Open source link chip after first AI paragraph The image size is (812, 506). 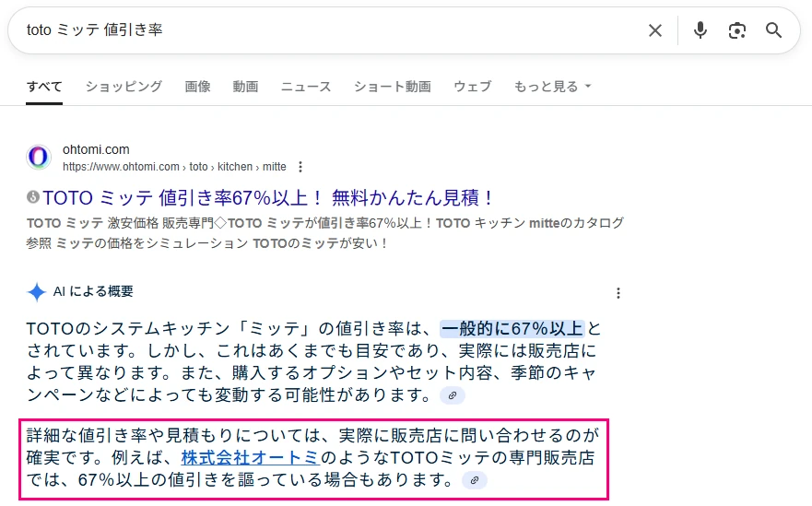(x=453, y=395)
